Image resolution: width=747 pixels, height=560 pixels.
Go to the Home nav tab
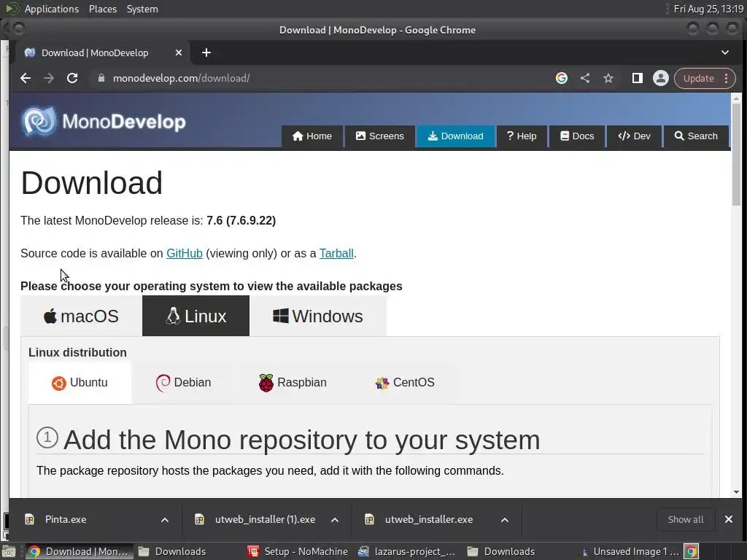tap(312, 136)
